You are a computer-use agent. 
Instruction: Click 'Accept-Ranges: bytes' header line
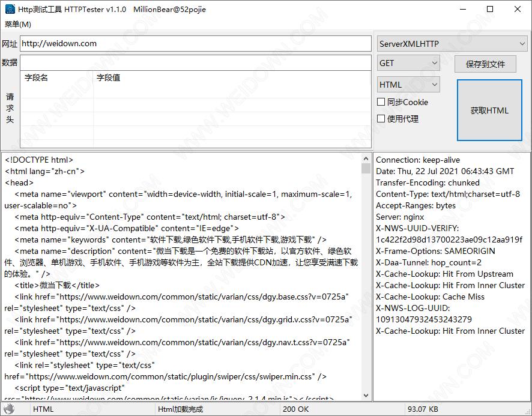(x=416, y=206)
